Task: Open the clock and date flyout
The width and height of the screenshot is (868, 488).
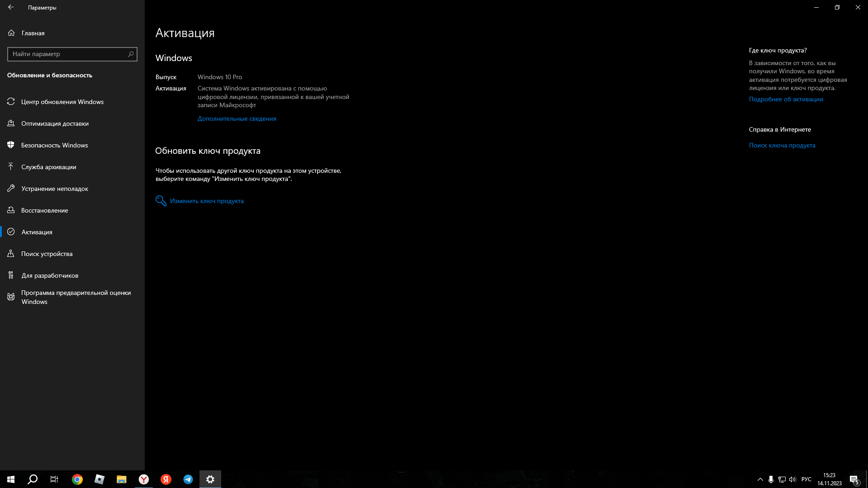Action: 829,479
